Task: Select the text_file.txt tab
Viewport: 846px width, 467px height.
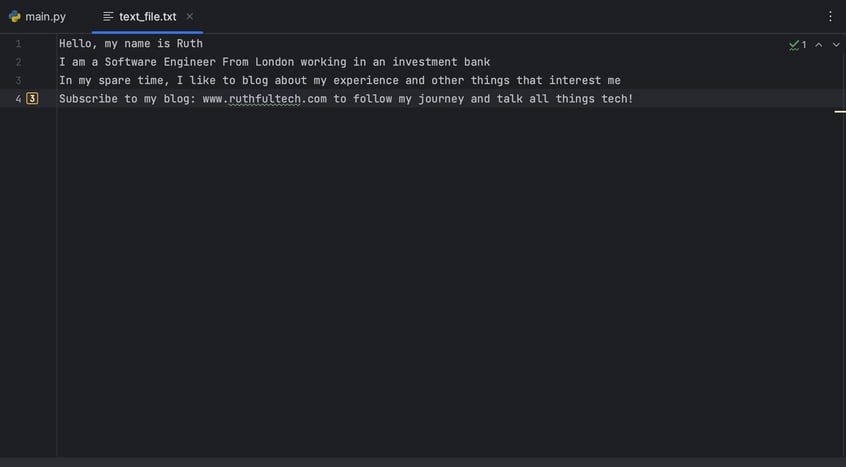Action: pyautogui.click(x=147, y=17)
